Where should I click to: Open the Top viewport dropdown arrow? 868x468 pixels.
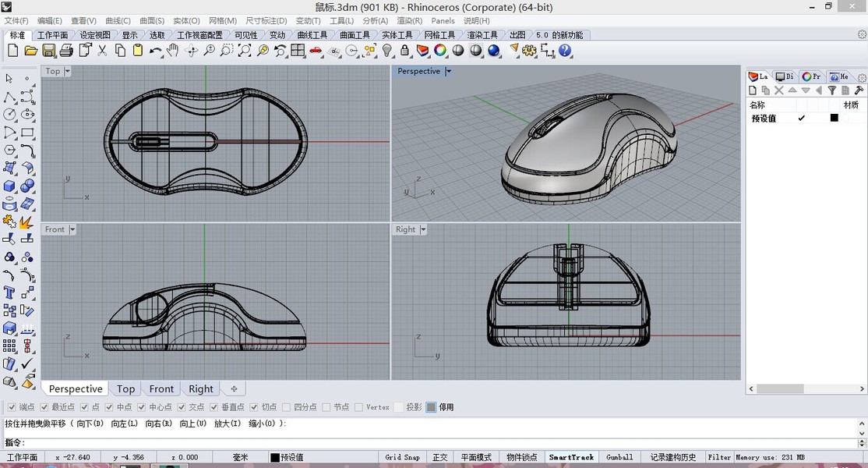(x=67, y=71)
